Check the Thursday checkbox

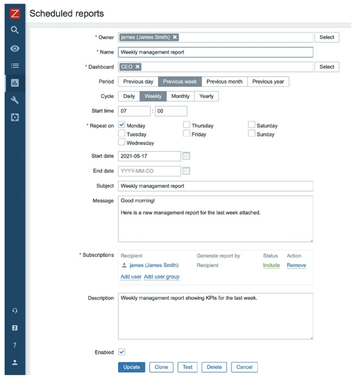click(187, 125)
